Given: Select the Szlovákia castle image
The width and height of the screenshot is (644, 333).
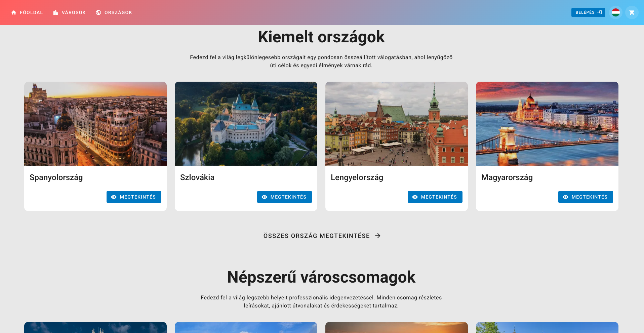Looking at the screenshot, I should click(x=246, y=124).
